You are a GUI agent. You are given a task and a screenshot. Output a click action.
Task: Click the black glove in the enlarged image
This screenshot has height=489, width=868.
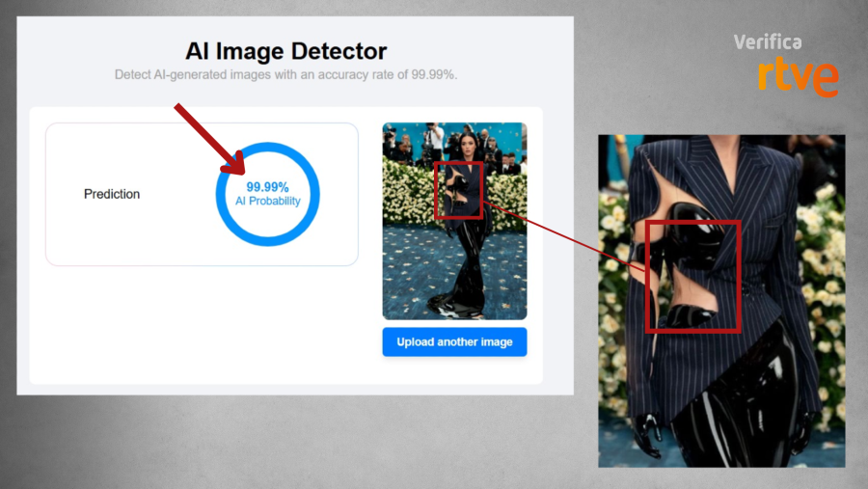point(642,434)
